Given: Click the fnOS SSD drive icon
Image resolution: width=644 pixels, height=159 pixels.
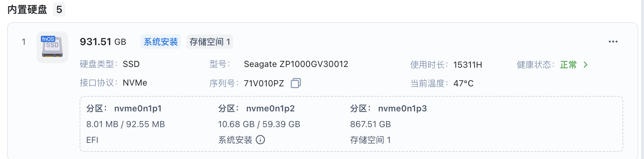Looking at the screenshot, I should pos(52,47).
